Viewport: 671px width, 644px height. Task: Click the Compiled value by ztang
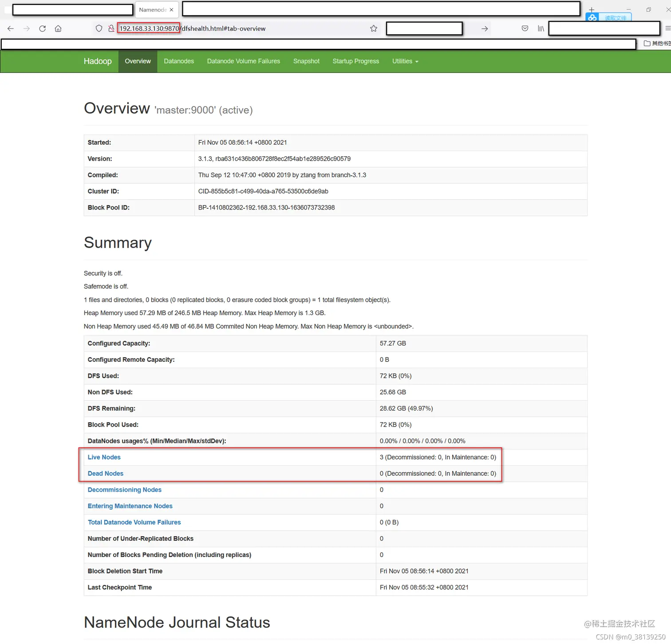click(282, 175)
